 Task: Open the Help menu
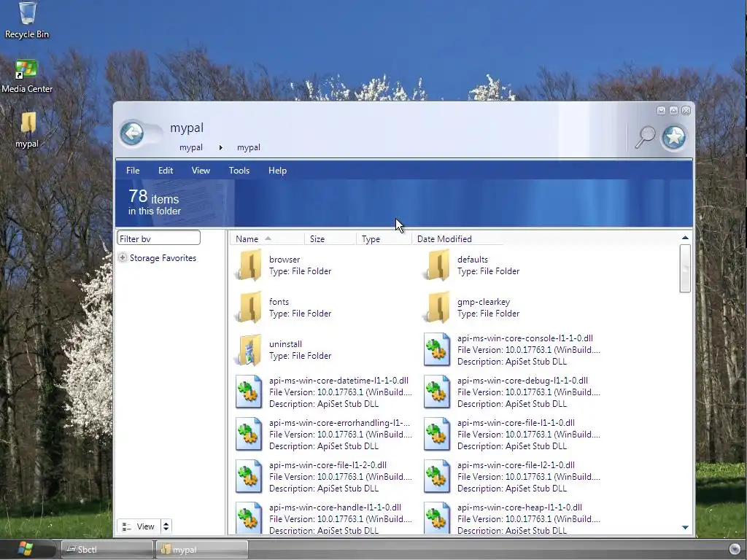277,171
